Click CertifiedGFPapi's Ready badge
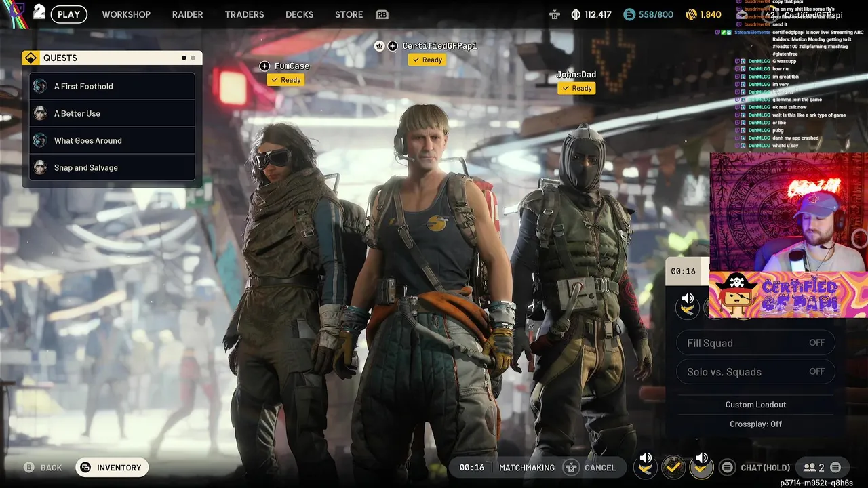 pyautogui.click(x=427, y=60)
